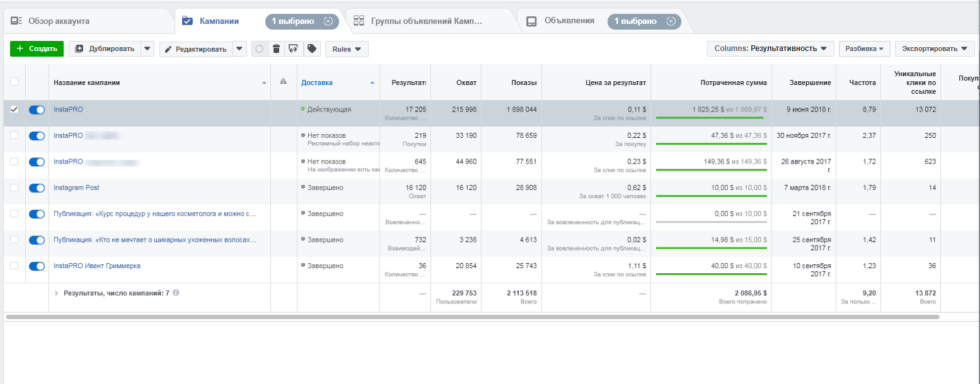Viewport: 980px width, 384px height.
Task: Sort by the Доставка column header
Action: [x=317, y=82]
